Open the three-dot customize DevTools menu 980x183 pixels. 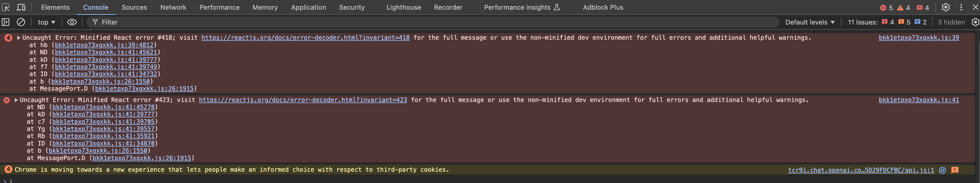click(961, 7)
